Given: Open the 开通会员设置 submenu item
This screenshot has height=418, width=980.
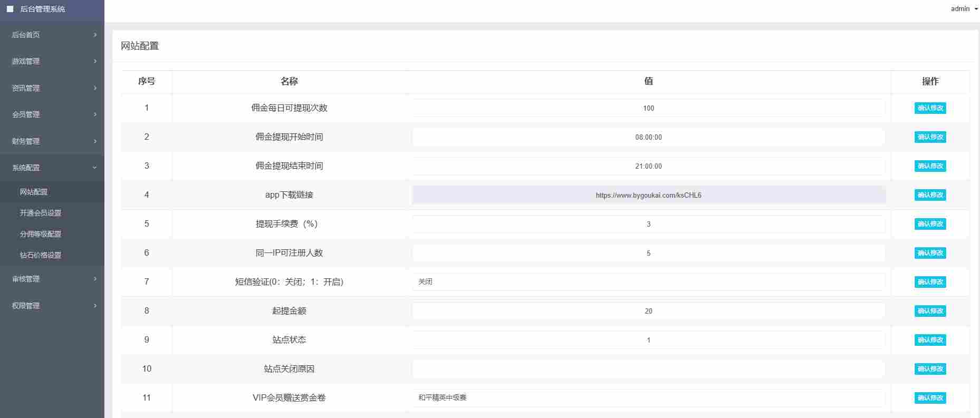Looking at the screenshot, I should (x=41, y=213).
